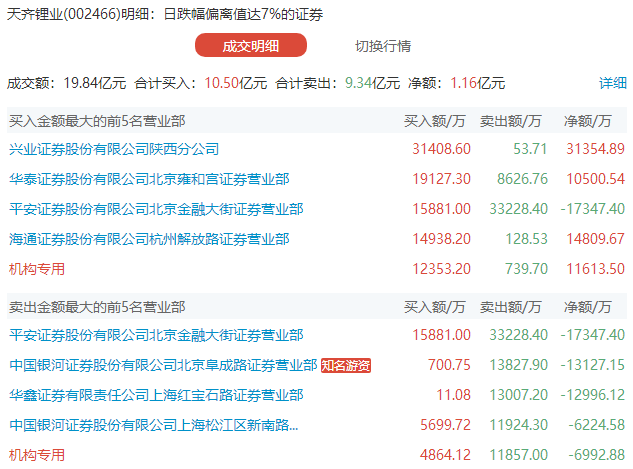Click 合计买入 value 10.50亿元

pos(236,83)
